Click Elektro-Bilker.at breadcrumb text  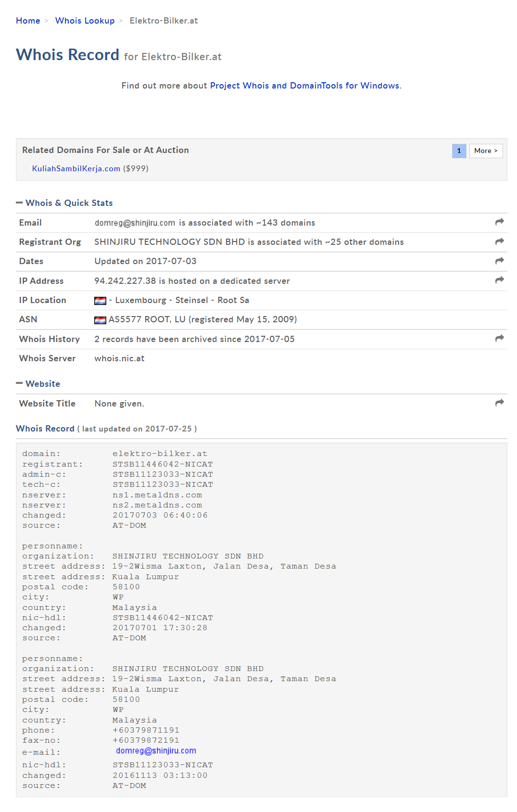pos(164,21)
